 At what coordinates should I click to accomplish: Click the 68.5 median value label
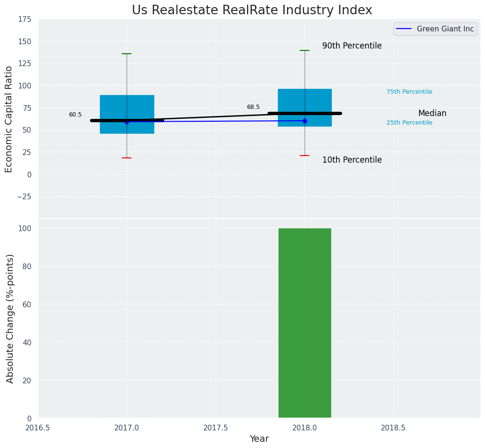pyautogui.click(x=253, y=107)
